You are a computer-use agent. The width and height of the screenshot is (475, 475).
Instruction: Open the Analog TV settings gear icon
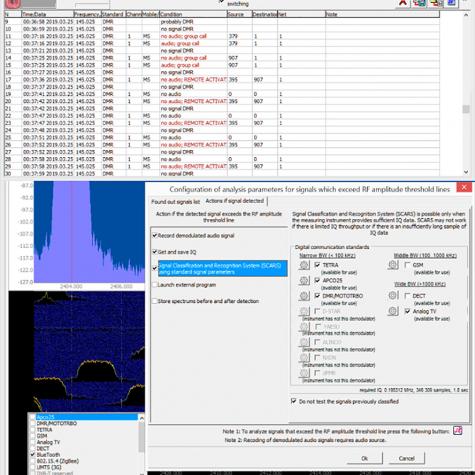click(x=393, y=311)
